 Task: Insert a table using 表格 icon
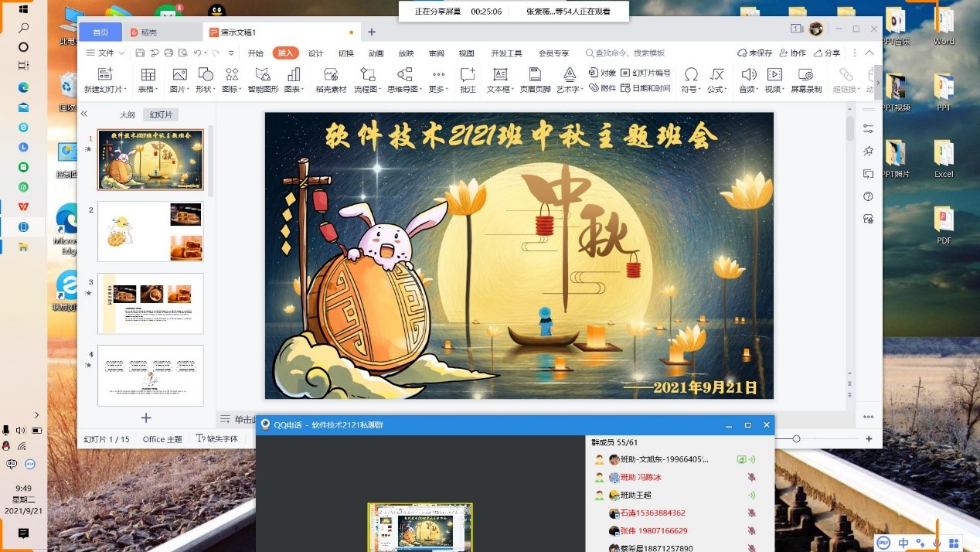click(148, 75)
